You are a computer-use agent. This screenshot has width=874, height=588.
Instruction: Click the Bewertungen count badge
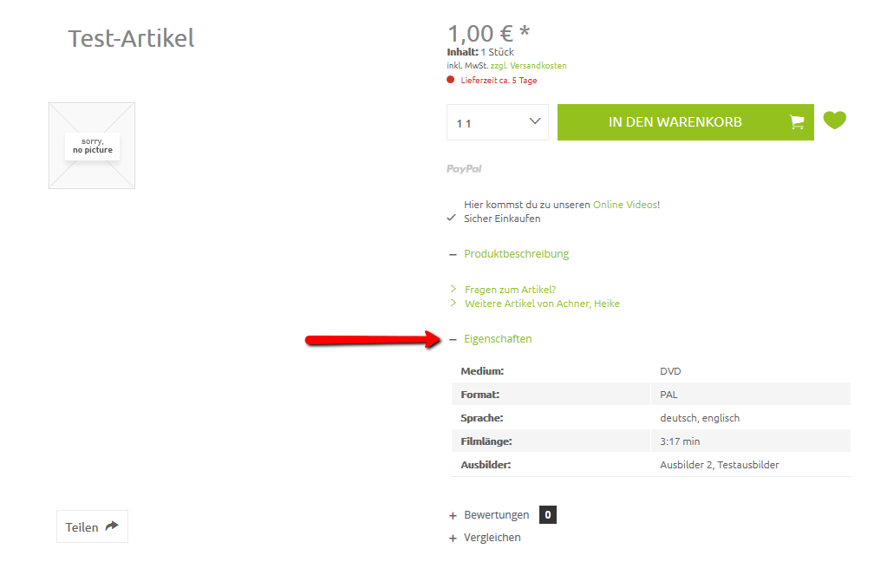pyautogui.click(x=547, y=515)
